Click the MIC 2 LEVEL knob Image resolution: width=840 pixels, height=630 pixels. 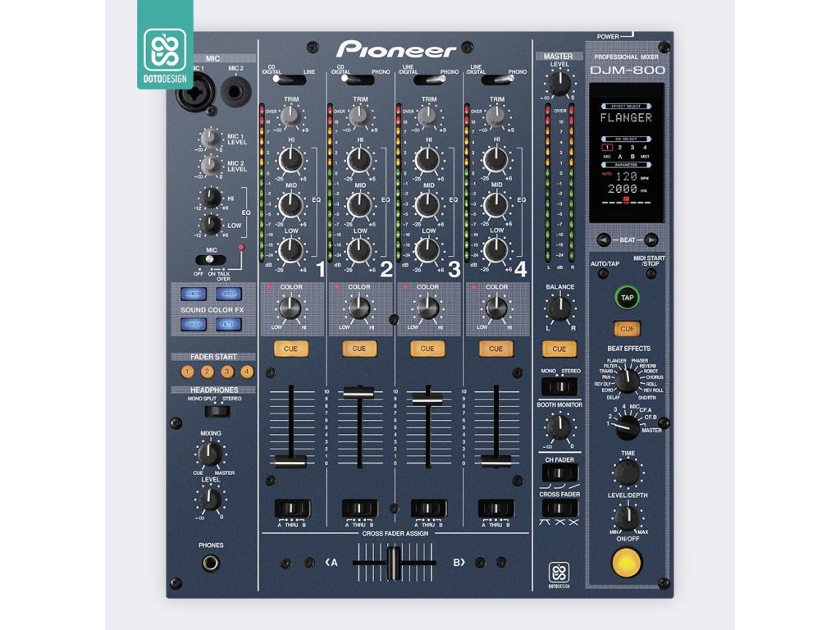coord(211,166)
